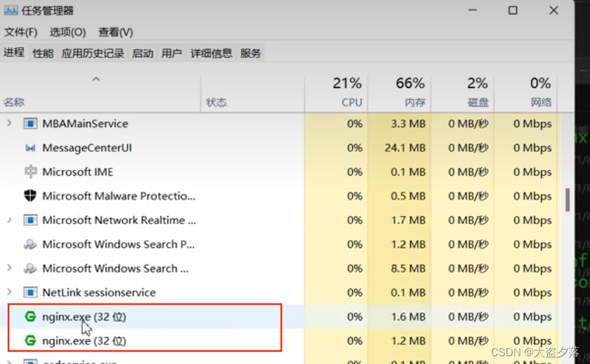Click the vertical scrollbar thumb in process list
The width and height of the screenshot is (590, 364).
[567, 199]
